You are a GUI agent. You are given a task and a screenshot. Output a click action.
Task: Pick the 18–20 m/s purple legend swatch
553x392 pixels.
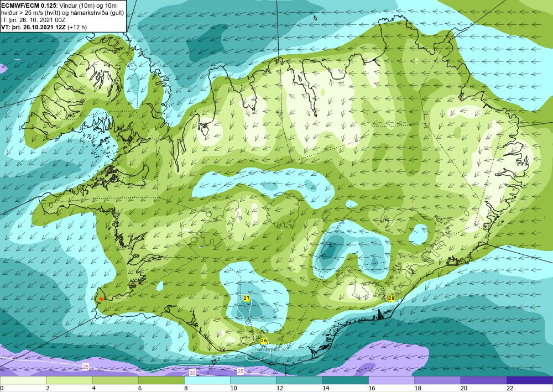tap(437, 380)
